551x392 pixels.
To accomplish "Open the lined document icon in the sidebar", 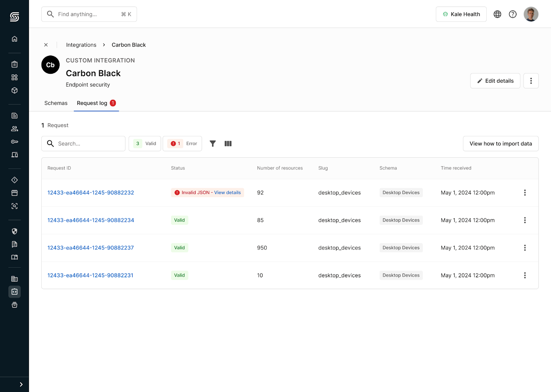I will point(14,116).
